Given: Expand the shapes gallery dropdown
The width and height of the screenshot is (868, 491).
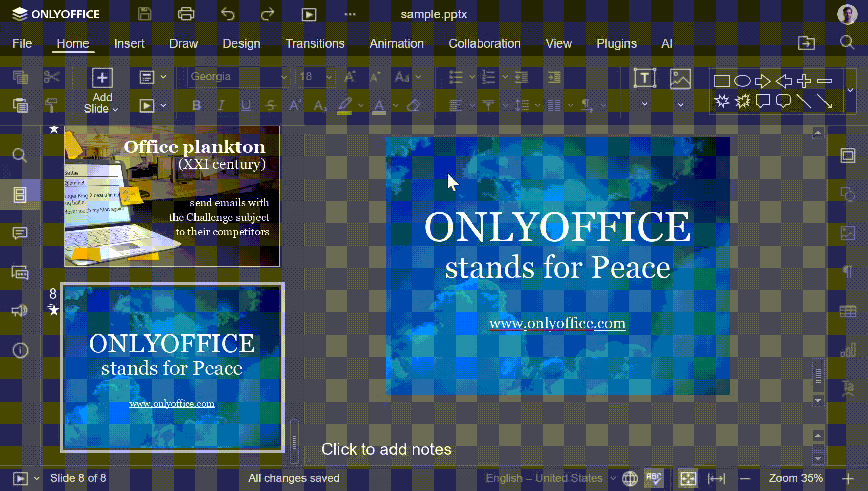Looking at the screenshot, I should click(x=850, y=91).
